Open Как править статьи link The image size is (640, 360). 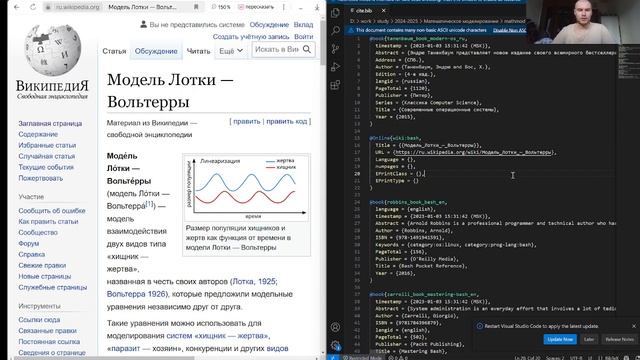tap(48, 222)
